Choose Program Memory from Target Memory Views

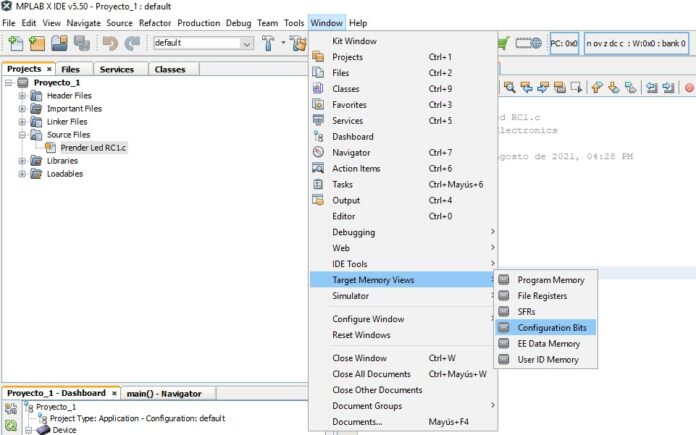pos(550,280)
